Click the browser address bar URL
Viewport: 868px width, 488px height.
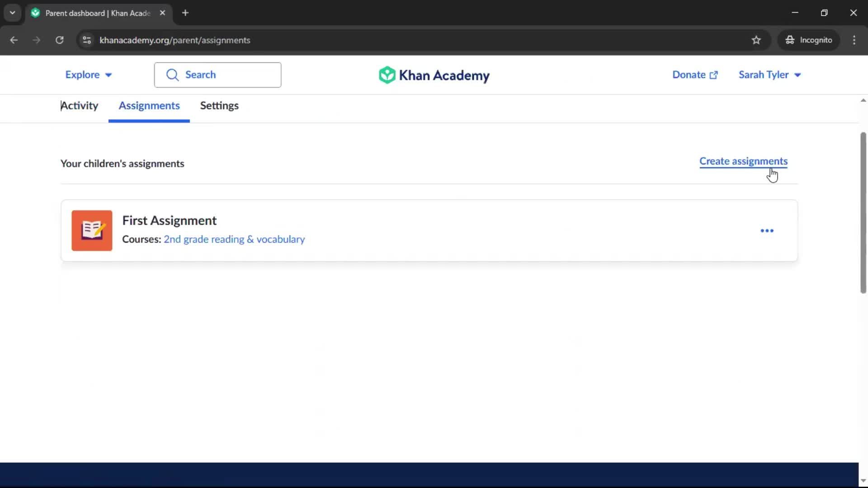(175, 40)
